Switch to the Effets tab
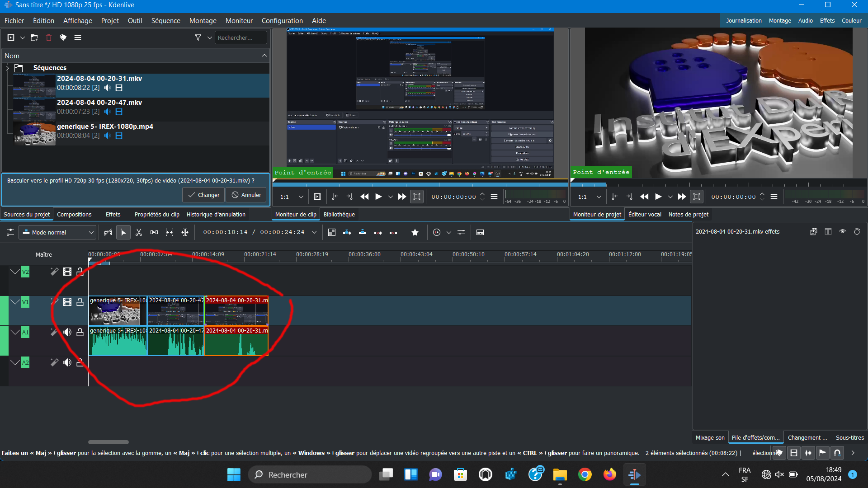Viewport: 868px width, 488px height. [x=113, y=215]
